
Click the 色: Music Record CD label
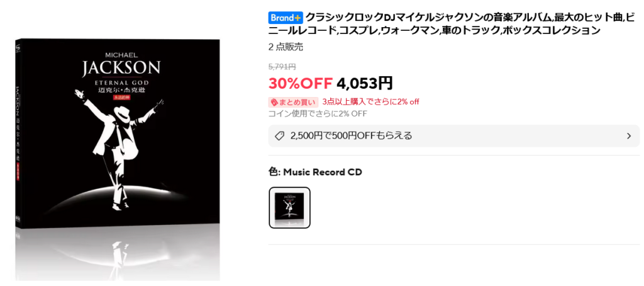click(315, 172)
